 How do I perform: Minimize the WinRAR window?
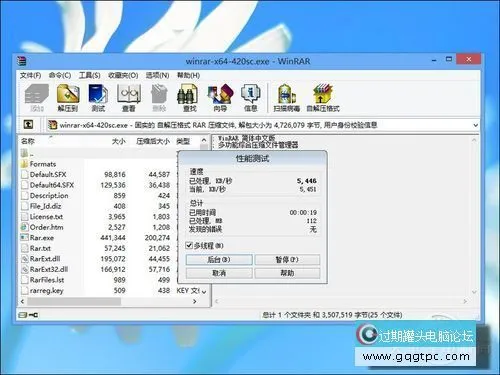pyautogui.click(x=434, y=61)
